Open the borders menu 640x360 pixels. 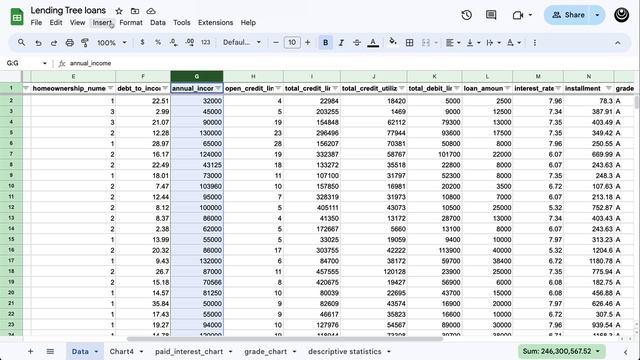[409, 42]
